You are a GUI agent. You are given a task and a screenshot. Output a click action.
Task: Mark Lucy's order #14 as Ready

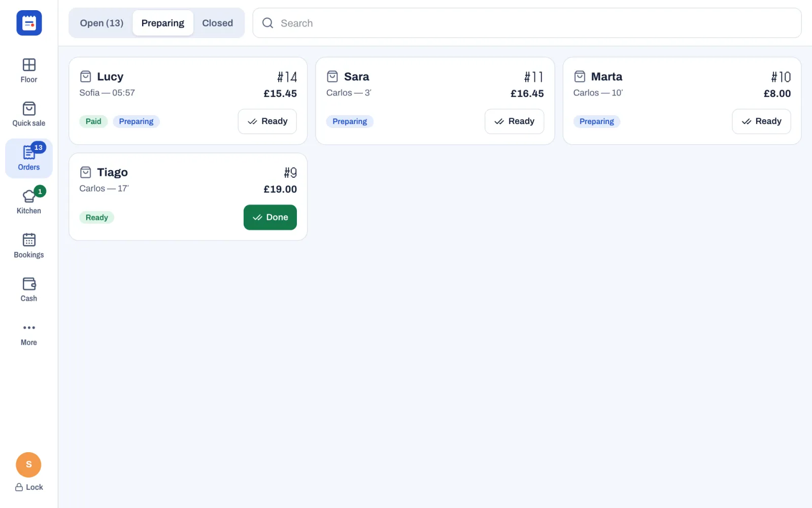267,121
